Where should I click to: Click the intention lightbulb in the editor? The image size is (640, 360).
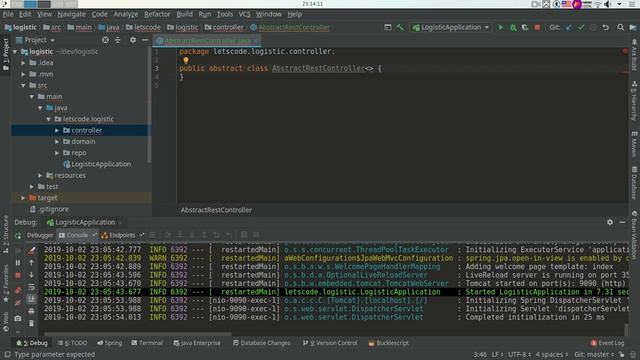coord(186,60)
